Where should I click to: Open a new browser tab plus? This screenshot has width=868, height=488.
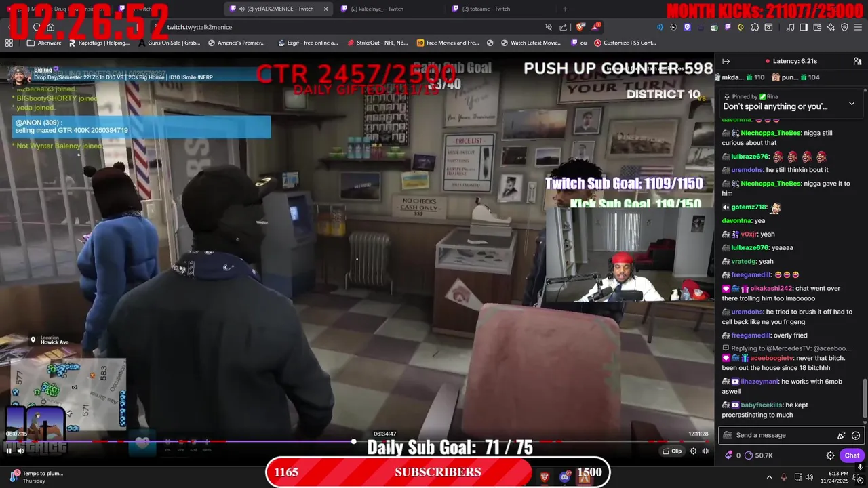pos(565,9)
